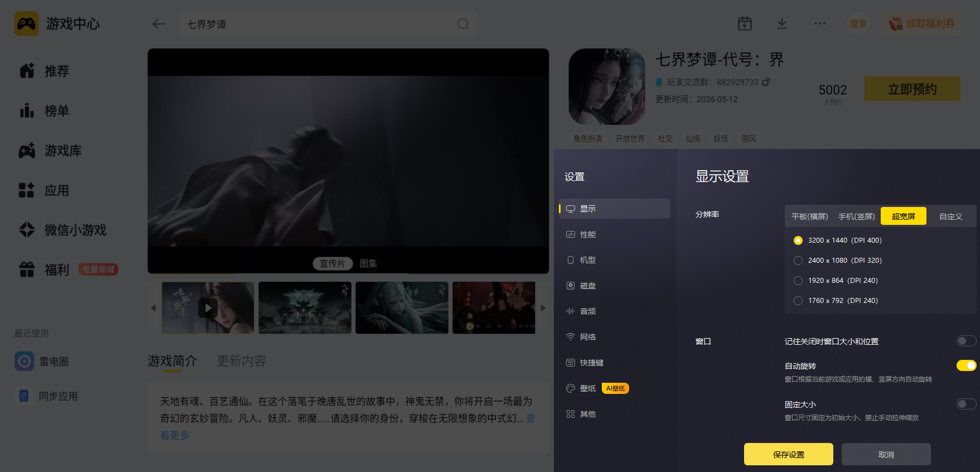Click the 领取福利券 coupon button
Viewport: 980px width, 472px height.
[921, 23]
